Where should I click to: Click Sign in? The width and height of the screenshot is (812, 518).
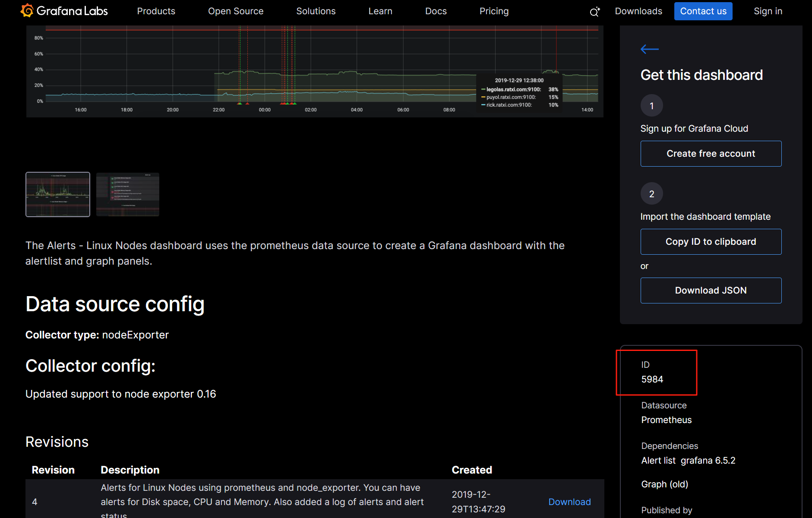(768, 11)
